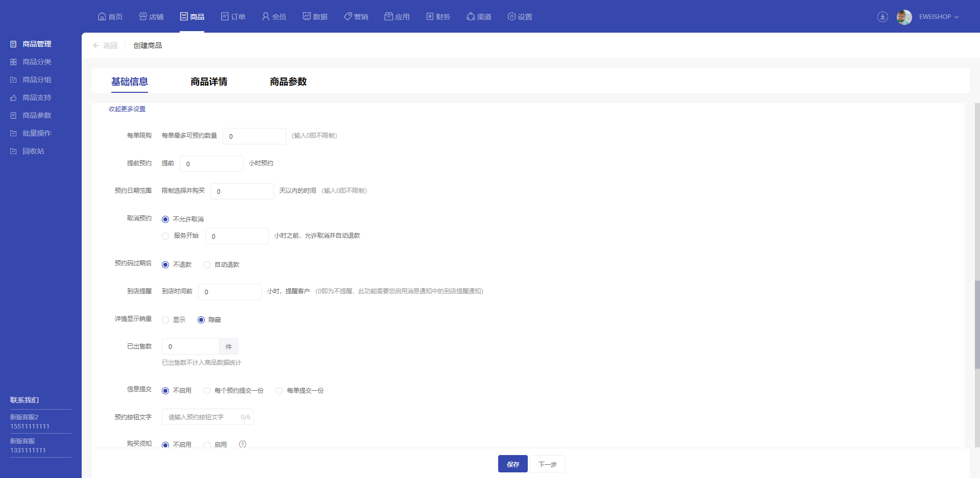
Task: Open 回收站 in the sidebar
Action: (33, 151)
